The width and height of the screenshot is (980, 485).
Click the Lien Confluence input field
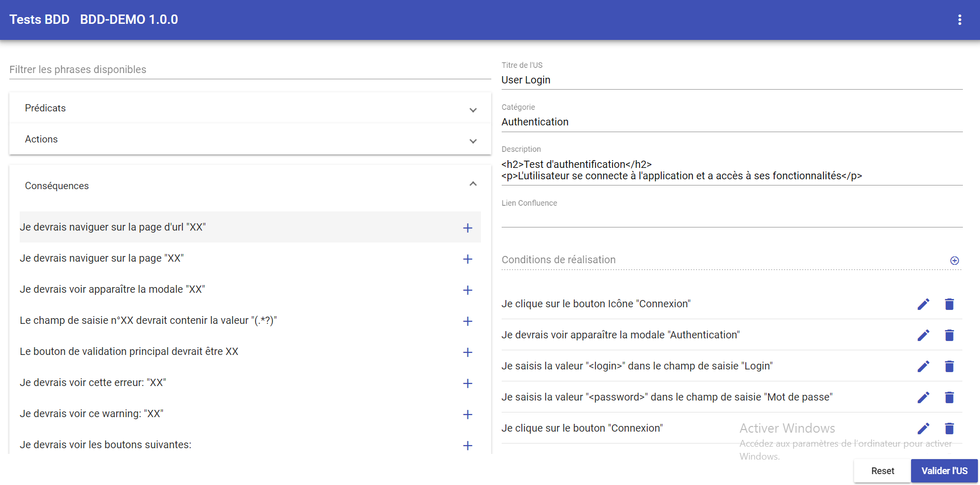coord(732,218)
